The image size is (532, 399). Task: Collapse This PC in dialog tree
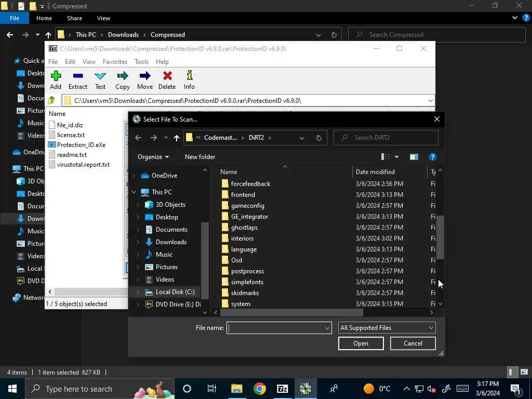134,192
